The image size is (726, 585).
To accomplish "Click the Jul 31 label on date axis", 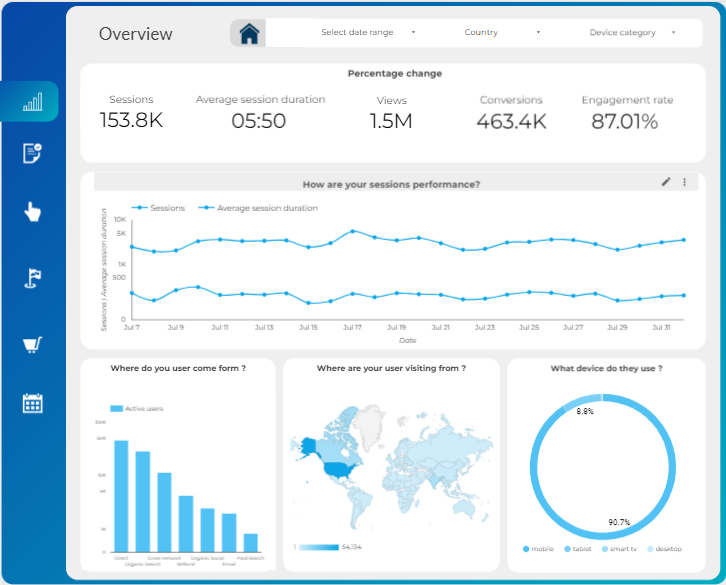I will coord(661,327).
